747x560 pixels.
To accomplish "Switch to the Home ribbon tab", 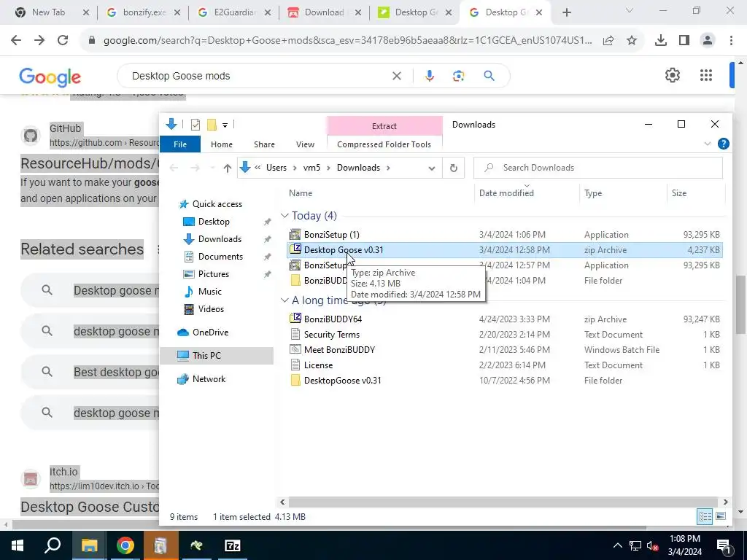I will pos(222,144).
